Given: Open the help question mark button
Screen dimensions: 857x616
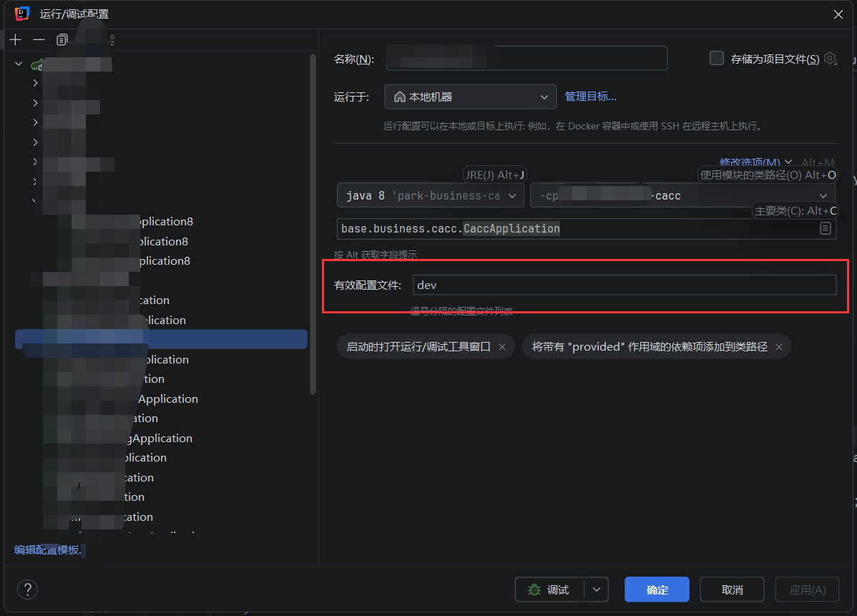Looking at the screenshot, I should coord(27,590).
